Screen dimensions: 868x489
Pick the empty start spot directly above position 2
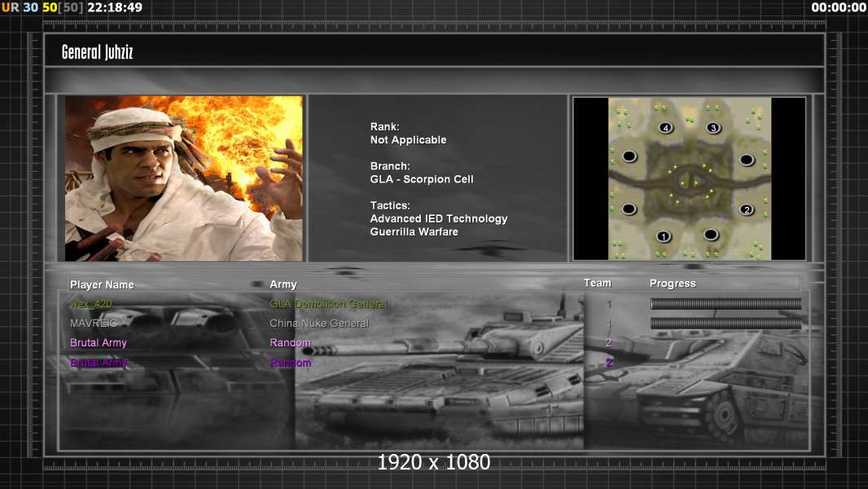pyautogui.click(x=746, y=160)
